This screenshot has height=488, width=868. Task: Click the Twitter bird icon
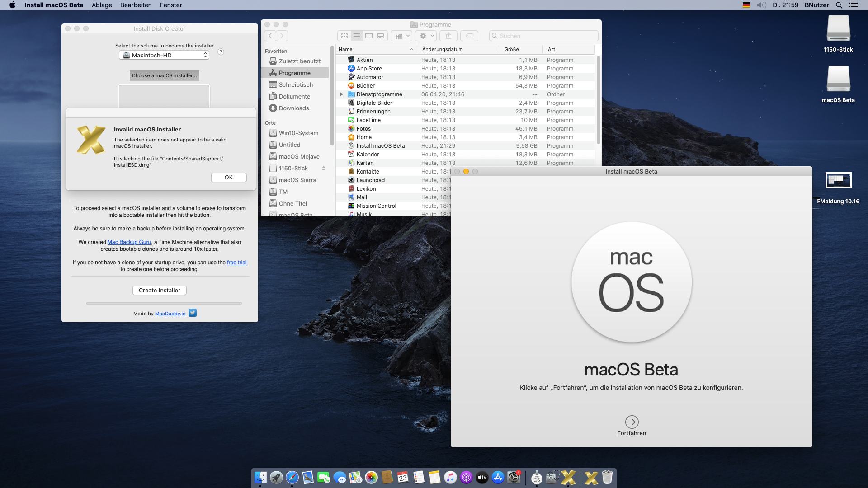193,313
